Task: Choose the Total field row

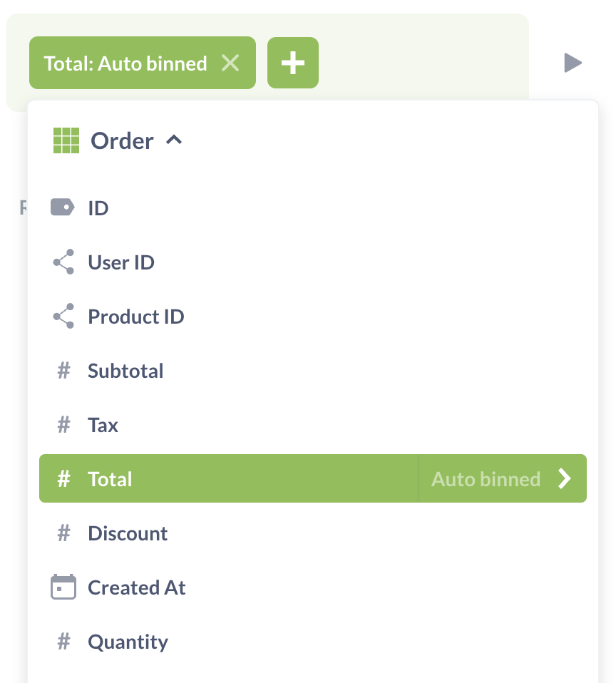Action: 229,478
